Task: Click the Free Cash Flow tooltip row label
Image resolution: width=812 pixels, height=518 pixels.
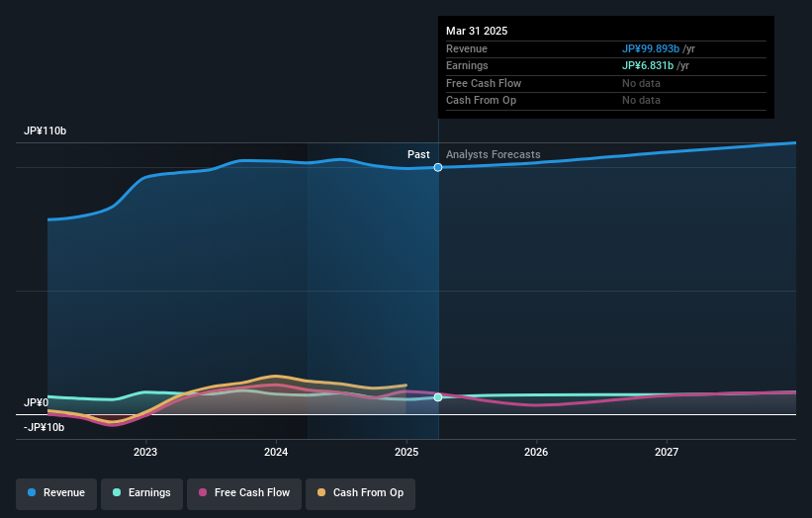Action: (x=484, y=83)
